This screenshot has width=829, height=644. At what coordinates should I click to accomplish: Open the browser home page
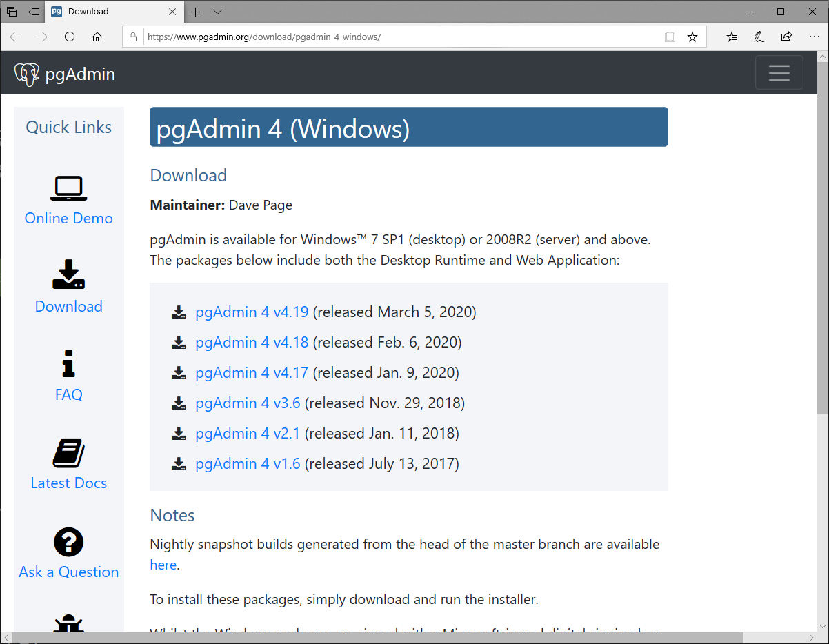coord(97,37)
